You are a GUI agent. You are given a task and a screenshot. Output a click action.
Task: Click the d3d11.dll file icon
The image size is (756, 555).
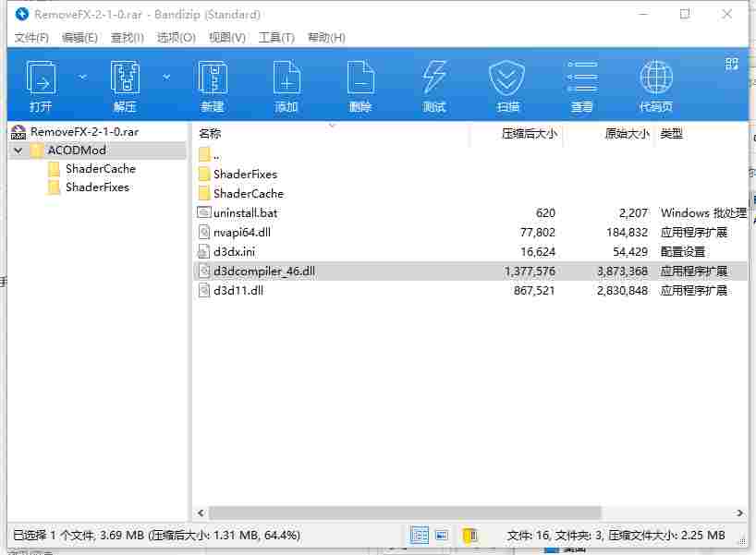tap(204, 290)
